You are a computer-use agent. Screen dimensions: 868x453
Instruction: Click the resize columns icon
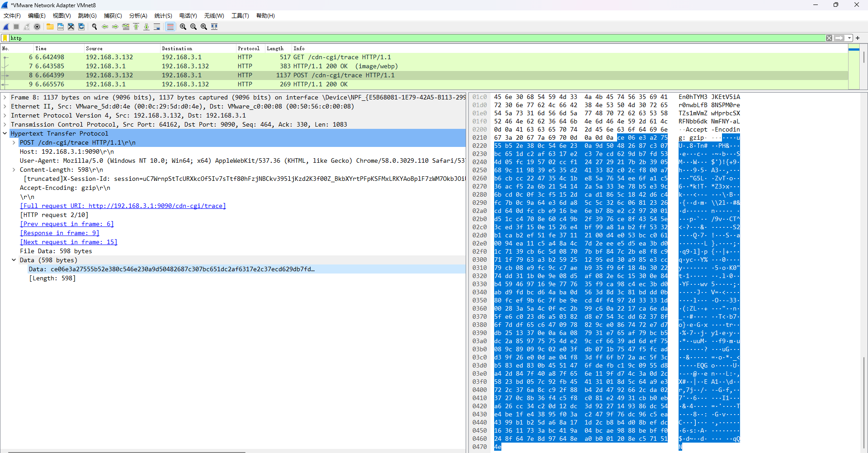pos(214,27)
